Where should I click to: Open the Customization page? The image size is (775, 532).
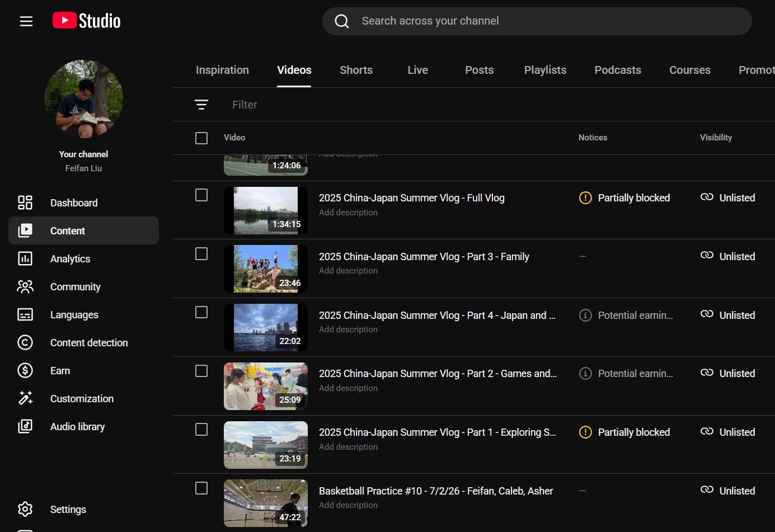[x=84, y=398]
